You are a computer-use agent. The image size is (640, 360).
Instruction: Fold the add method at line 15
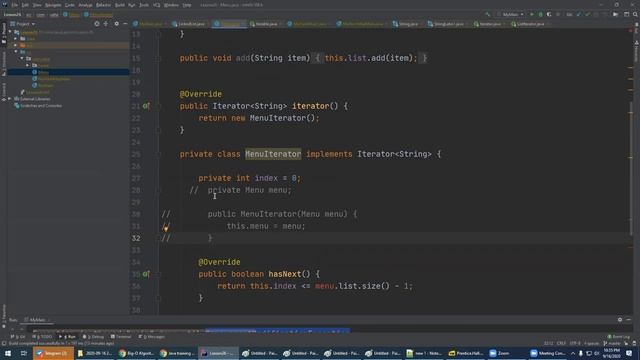coord(158,58)
